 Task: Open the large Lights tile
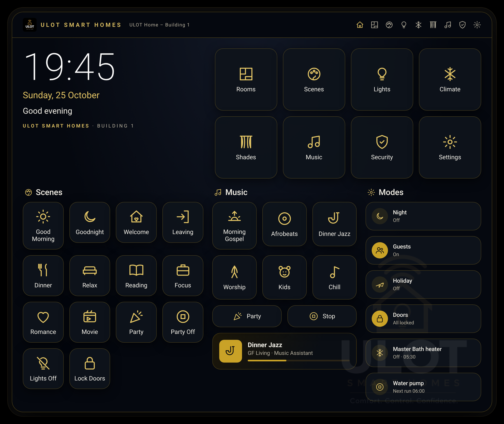(382, 79)
